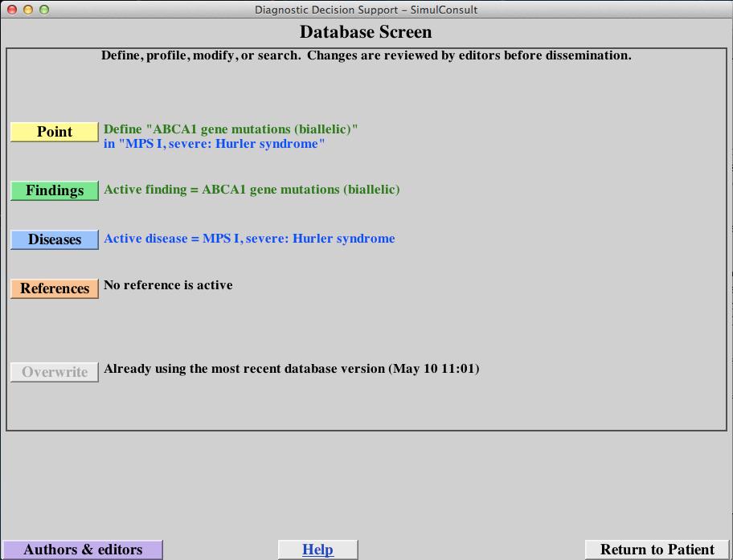Click the grayed-out Overwrite button

point(54,372)
